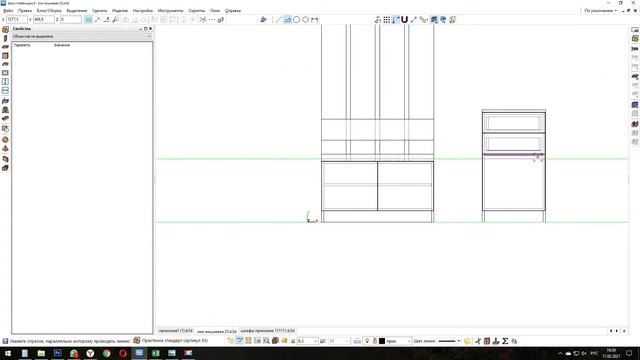This screenshot has height=360, width=640.
Task: Open the Инструменты menu
Action: pyautogui.click(x=171, y=11)
